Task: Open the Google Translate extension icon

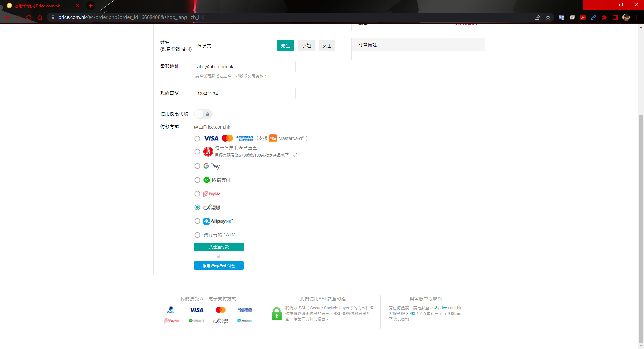Action: point(561,17)
